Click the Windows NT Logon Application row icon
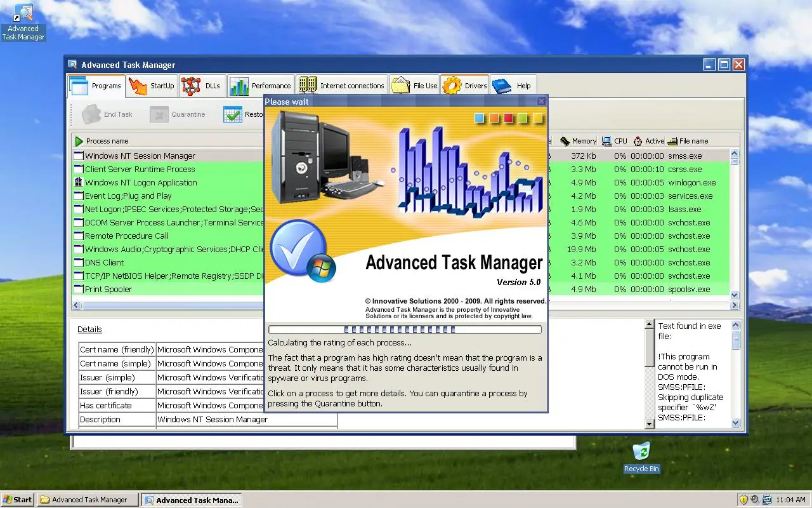Screen dimensions: 812x508 tap(79, 182)
